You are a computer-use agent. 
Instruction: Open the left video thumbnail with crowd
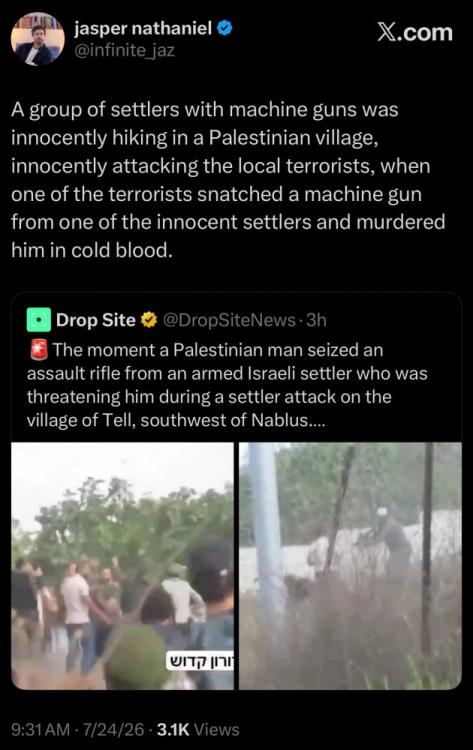tap(122, 566)
